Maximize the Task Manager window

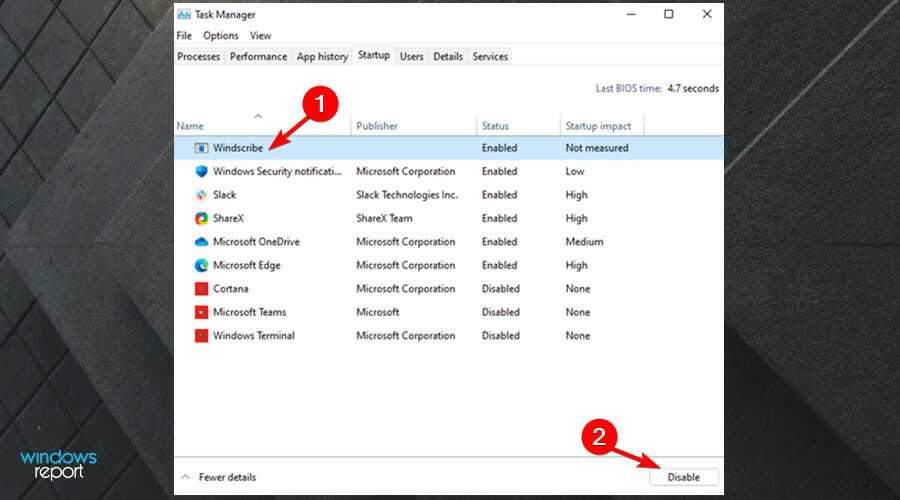tap(669, 14)
